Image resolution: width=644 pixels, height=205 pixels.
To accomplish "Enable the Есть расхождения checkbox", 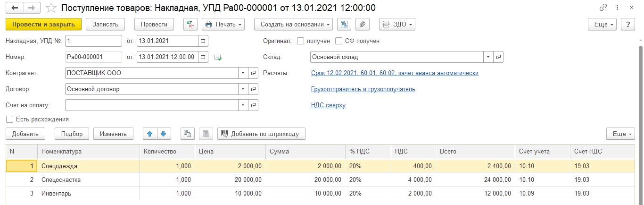I will [x=9, y=119].
